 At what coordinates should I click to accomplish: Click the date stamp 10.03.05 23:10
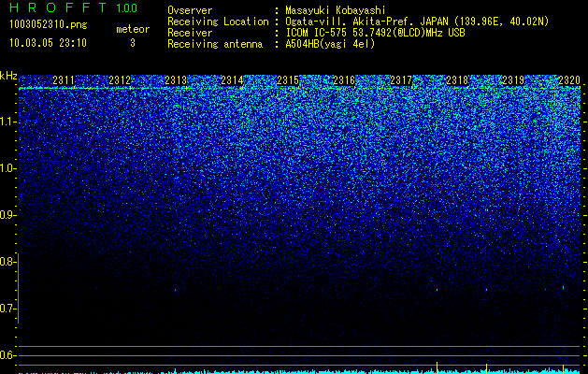pos(48,43)
